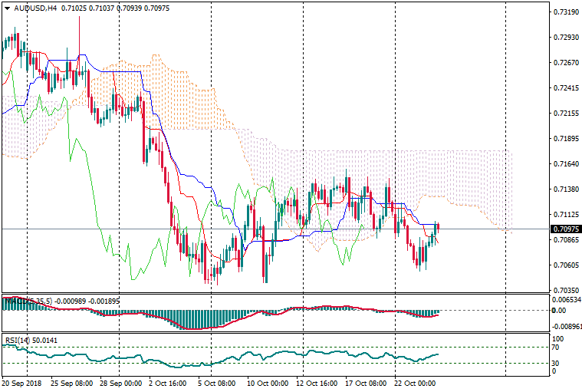Click the RSI 30 level label
This screenshot has width=582, height=392.
point(557,363)
